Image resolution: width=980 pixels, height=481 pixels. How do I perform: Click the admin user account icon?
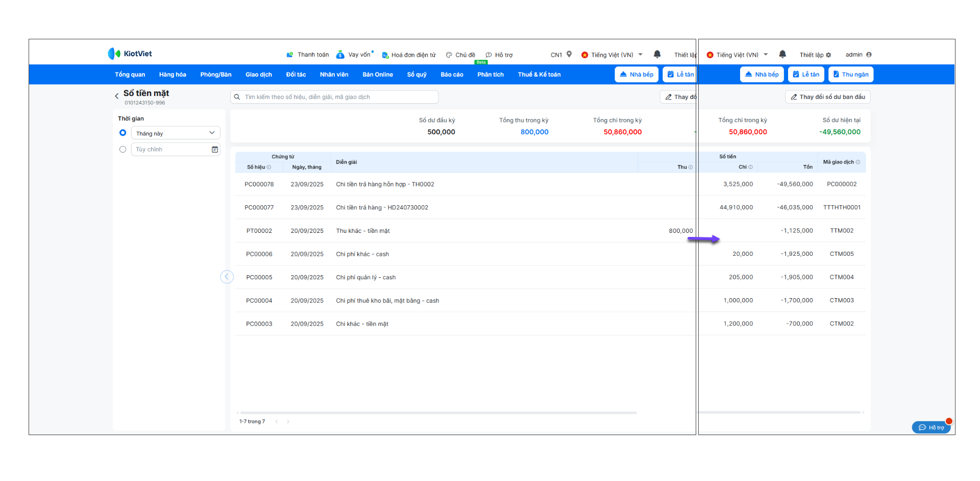[869, 55]
